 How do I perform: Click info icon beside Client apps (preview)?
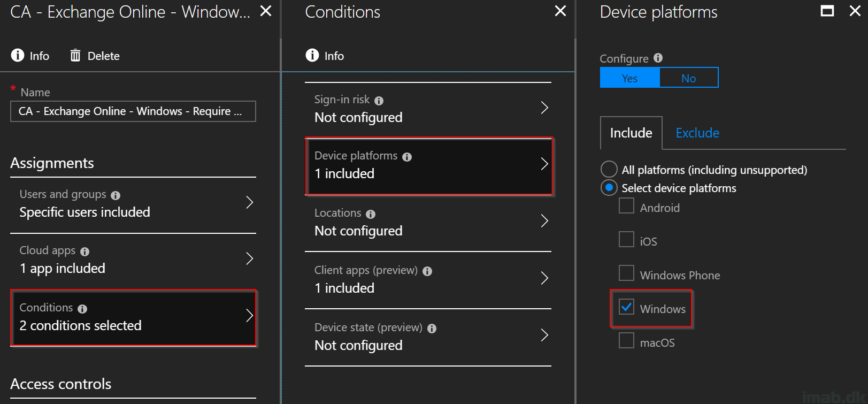point(427,271)
